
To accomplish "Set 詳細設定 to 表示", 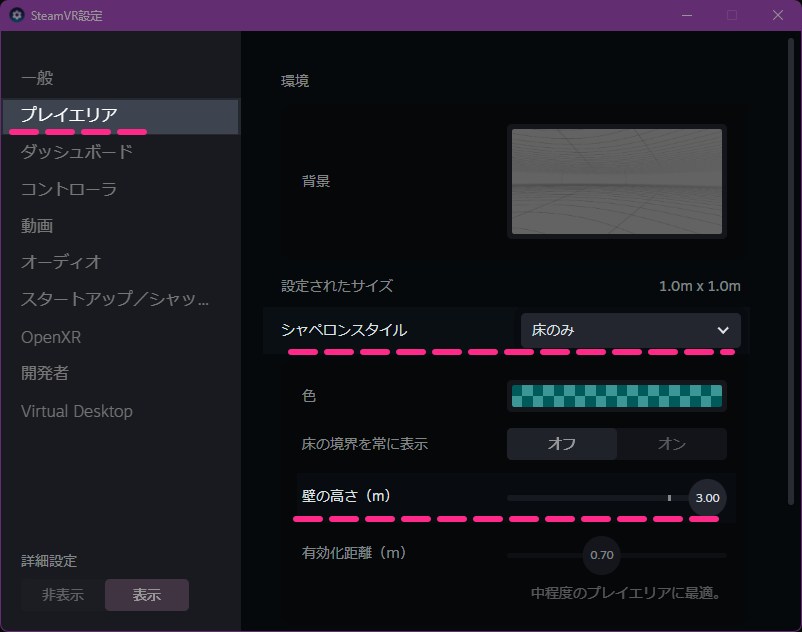I will [147, 595].
